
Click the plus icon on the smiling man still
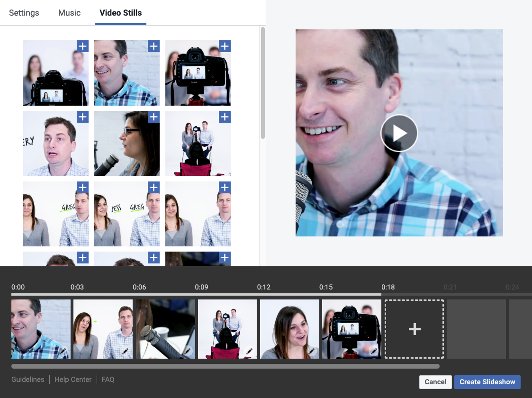point(153,46)
